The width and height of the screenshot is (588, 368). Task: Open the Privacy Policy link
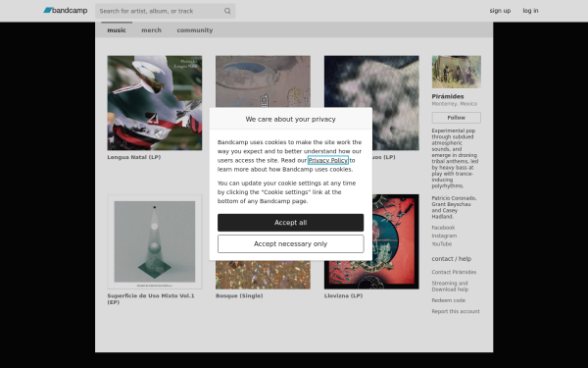click(x=327, y=160)
